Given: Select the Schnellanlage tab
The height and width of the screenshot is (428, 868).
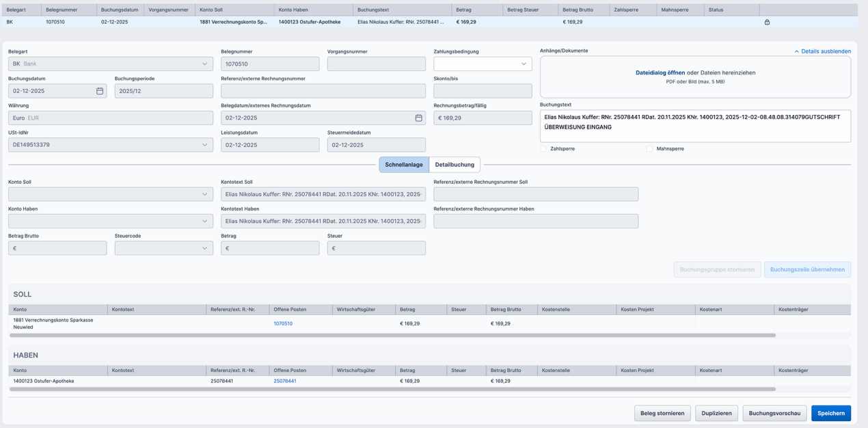Looking at the screenshot, I should tap(404, 165).
